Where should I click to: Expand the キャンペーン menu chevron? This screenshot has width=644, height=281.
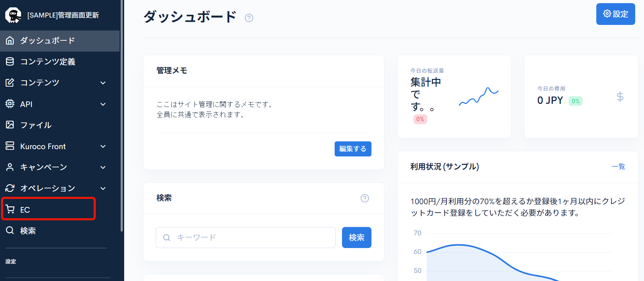point(103,167)
